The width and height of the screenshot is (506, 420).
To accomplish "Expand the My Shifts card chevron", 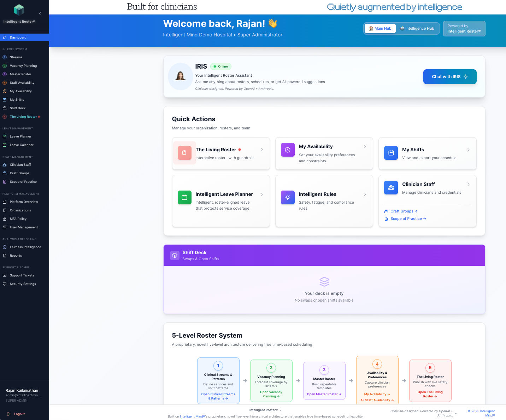I will (469, 150).
